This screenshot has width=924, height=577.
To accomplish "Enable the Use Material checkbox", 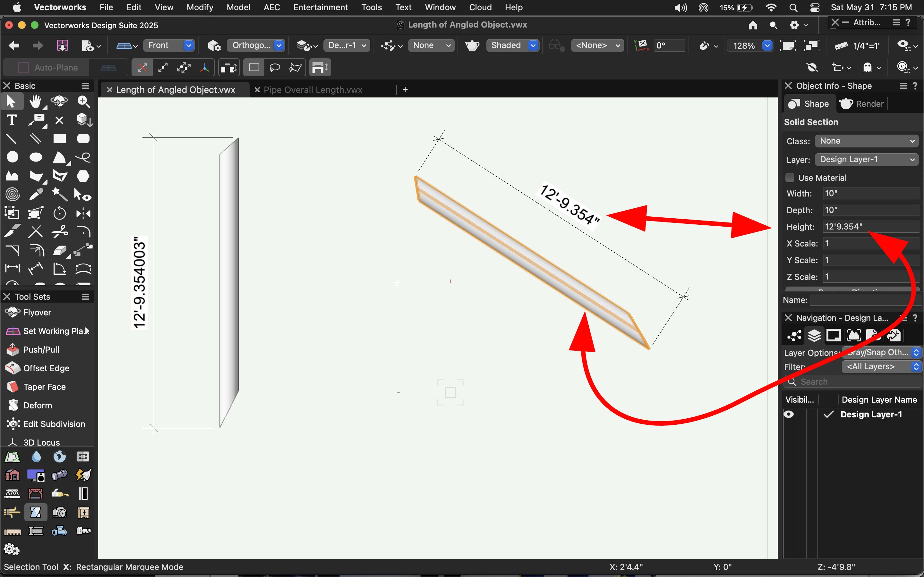I will click(x=790, y=178).
